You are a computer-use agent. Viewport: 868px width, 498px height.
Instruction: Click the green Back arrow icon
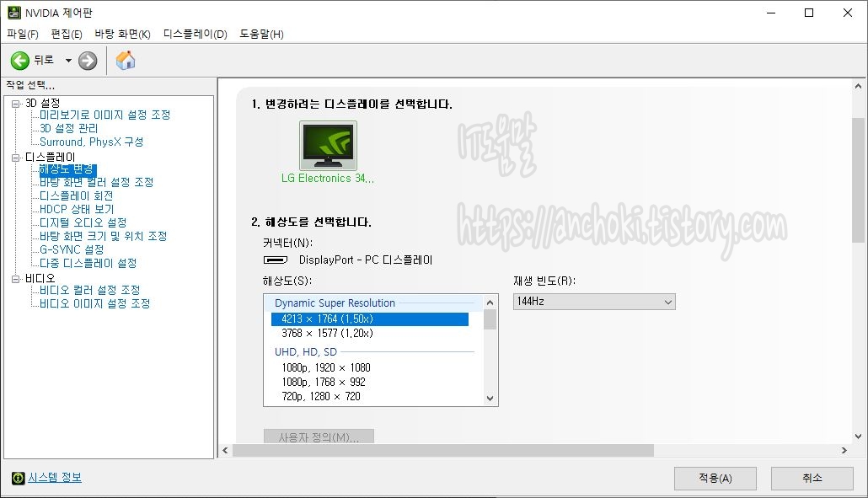[20, 61]
